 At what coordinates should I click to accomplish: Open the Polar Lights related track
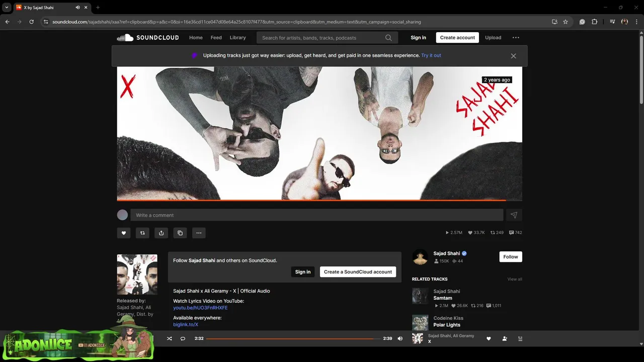pos(447,325)
